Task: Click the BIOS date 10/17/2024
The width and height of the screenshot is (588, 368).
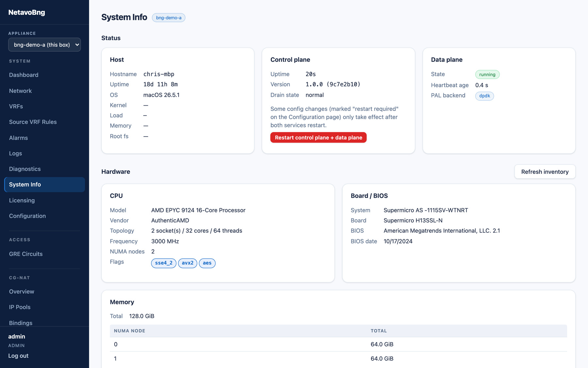Action: click(x=398, y=241)
